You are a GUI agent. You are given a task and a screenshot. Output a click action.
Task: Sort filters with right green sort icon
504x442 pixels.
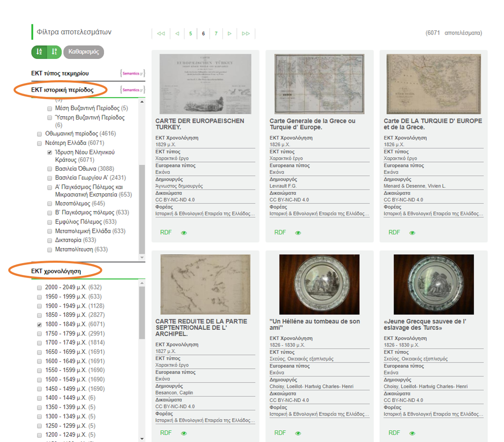(x=54, y=52)
